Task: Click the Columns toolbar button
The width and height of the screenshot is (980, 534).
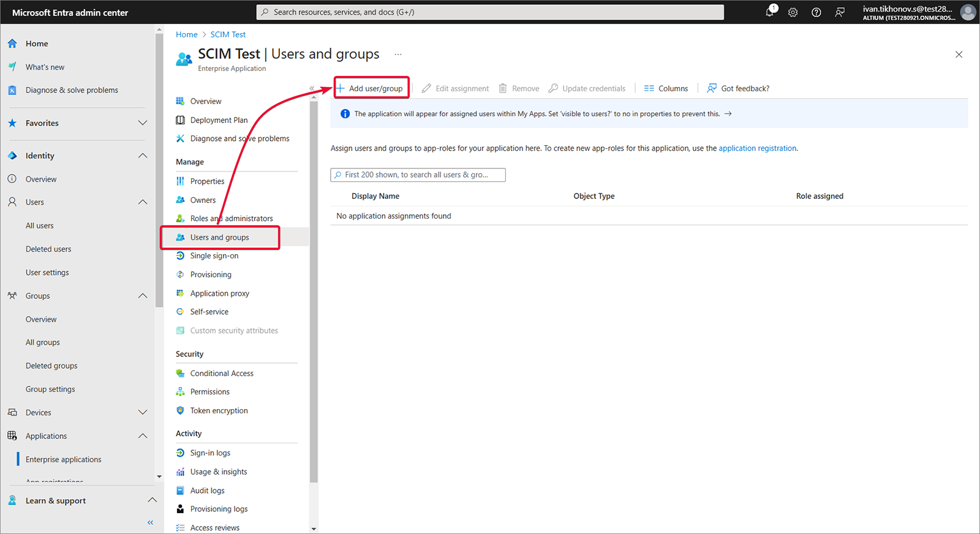Action: tap(666, 88)
